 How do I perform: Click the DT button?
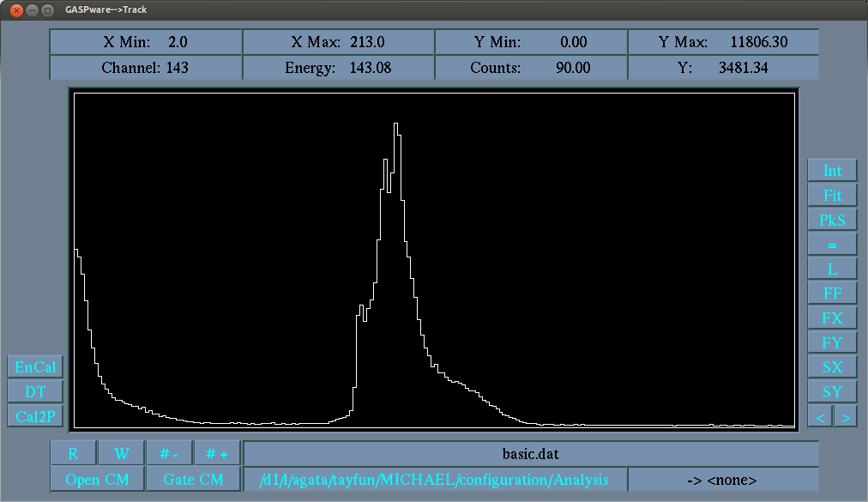coord(35,392)
